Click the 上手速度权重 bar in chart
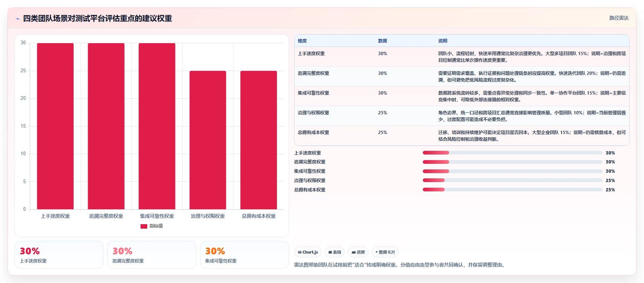Viewport: 644px width, 283px height. 55,126
